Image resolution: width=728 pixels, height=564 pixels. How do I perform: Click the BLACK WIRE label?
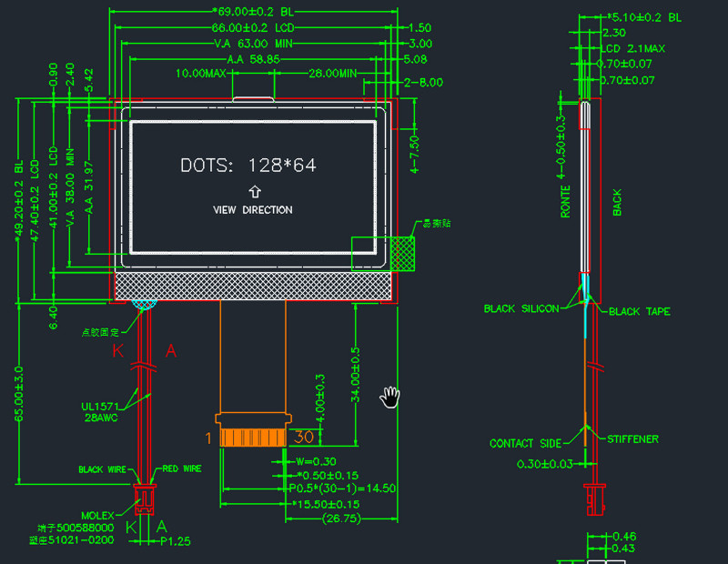coord(102,469)
